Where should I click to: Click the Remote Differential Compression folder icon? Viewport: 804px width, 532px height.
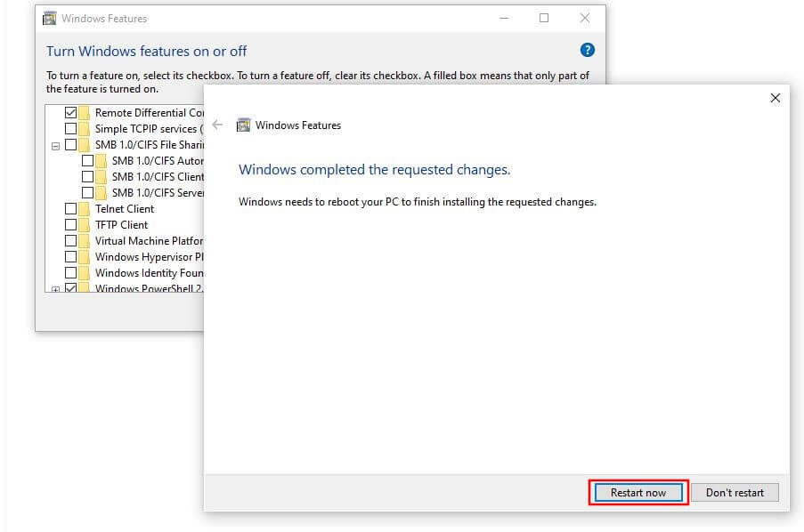pyautogui.click(x=84, y=113)
